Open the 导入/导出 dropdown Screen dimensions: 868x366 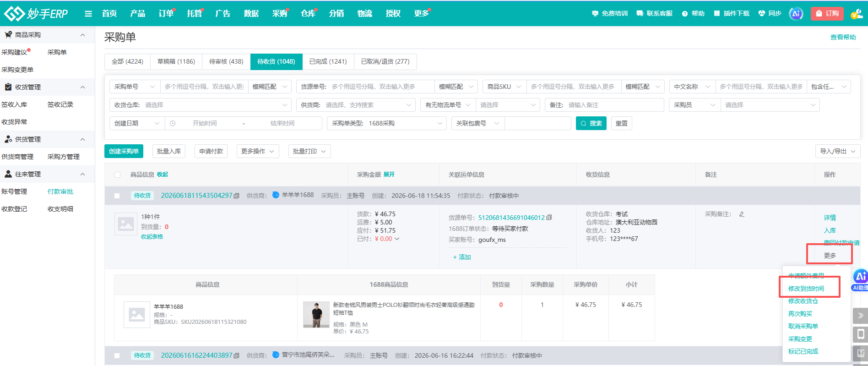838,151
